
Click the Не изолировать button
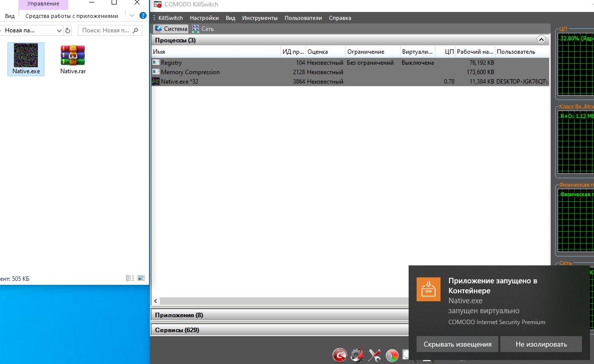point(541,344)
